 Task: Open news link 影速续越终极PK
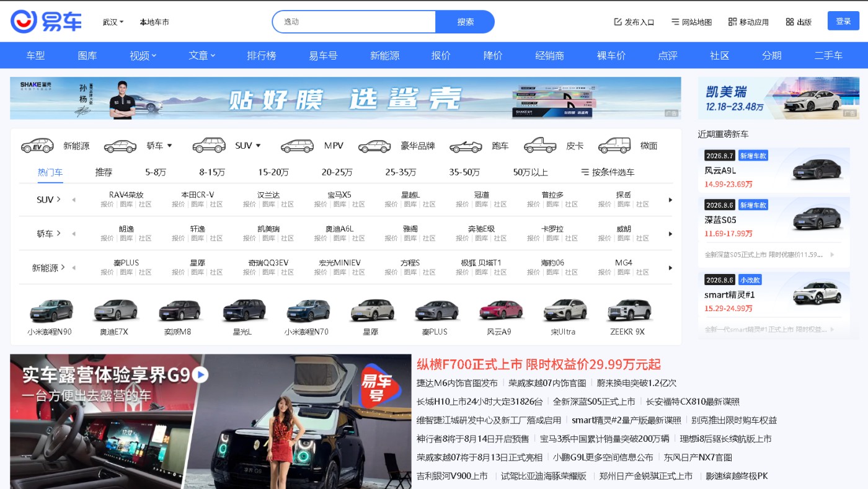click(x=737, y=476)
